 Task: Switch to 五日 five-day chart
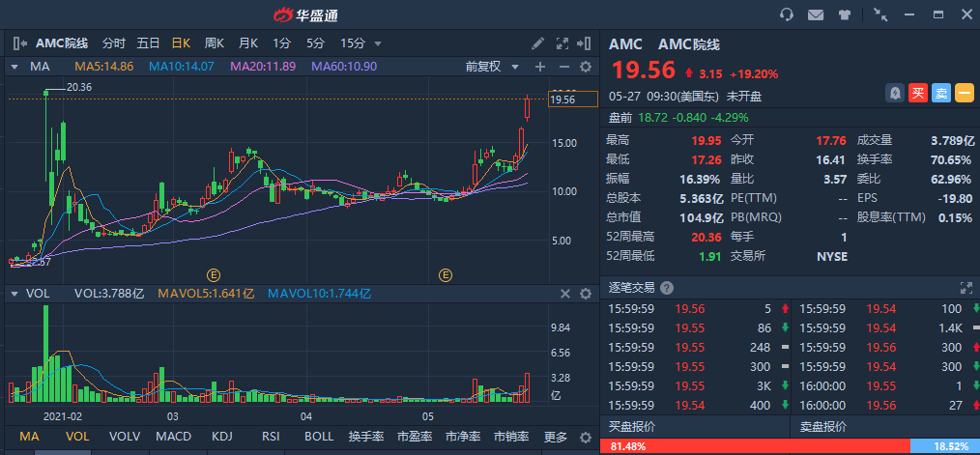pos(148,43)
